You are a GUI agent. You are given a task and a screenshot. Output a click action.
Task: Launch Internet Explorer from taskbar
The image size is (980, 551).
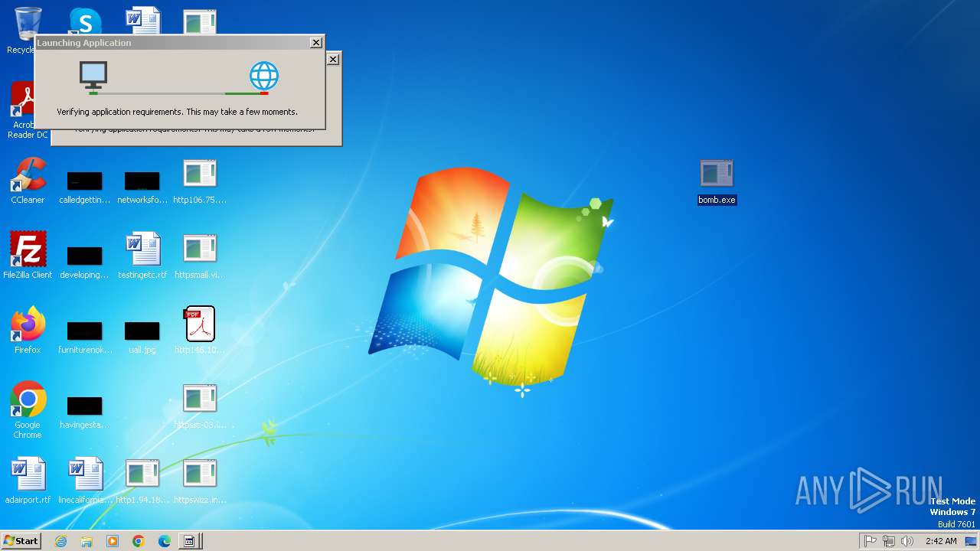coord(60,541)
